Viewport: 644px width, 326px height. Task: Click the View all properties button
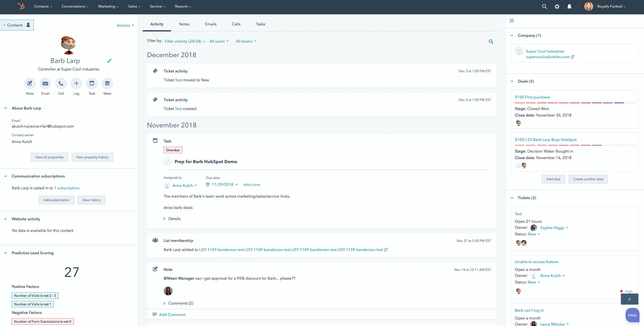click(x=49, y=157)
